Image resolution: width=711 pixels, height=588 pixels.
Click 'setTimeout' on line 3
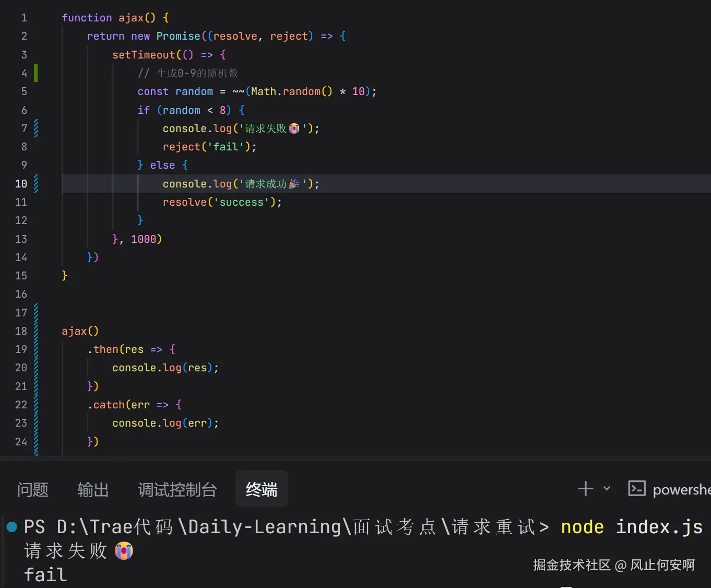(x=144, y=55)
